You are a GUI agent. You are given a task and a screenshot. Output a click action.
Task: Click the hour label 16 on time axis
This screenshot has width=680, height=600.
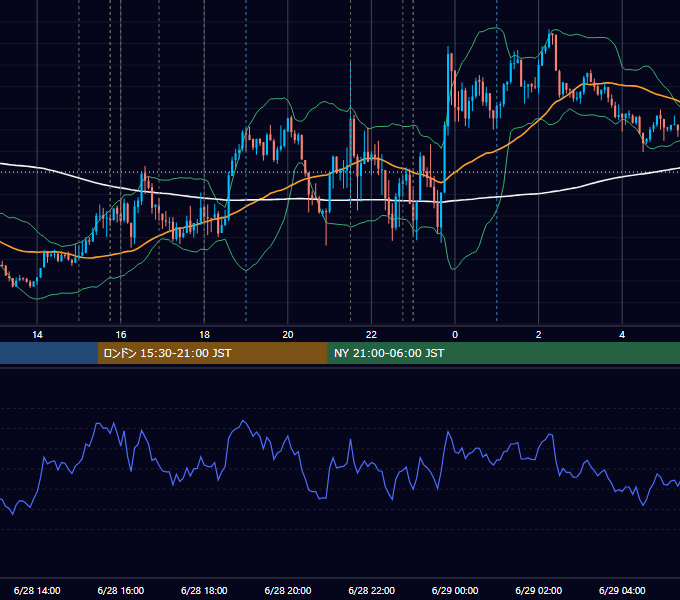coord(121,335)
